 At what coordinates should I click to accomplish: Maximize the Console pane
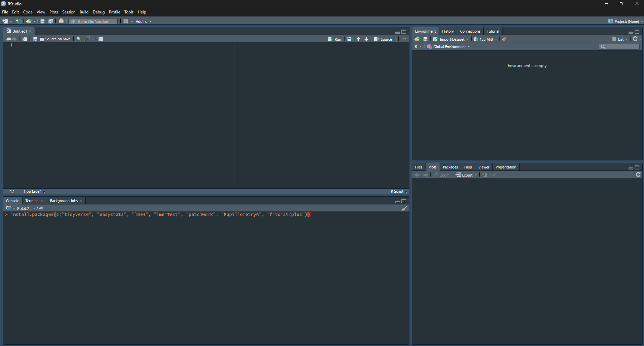click(x=404, y=201)
